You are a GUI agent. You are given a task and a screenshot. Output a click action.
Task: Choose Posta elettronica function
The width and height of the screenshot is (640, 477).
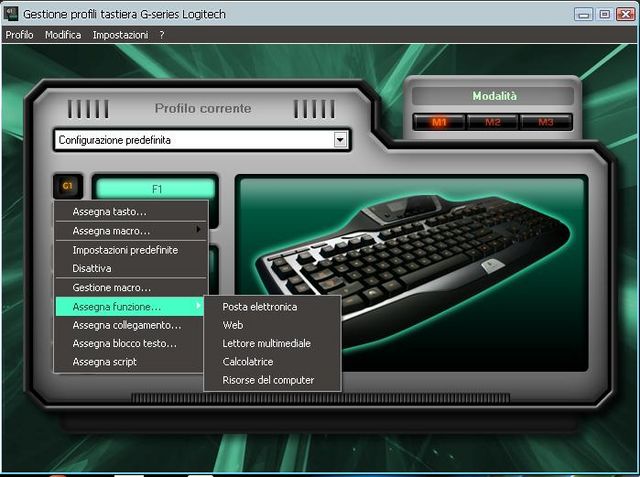(x=260, y=307)
